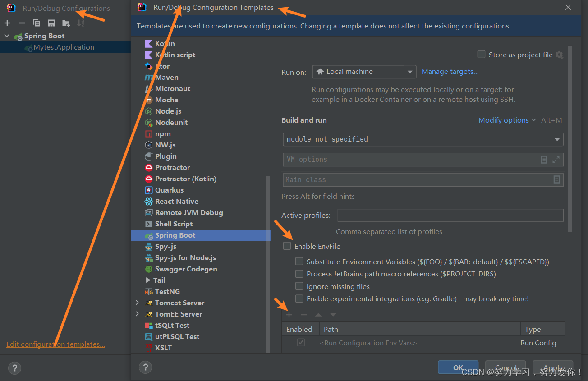The width and height of the screenshot is (588, 381).
Task: Click the move-down arrow in the EnvFile toolbar
Action: coord(333,315)
